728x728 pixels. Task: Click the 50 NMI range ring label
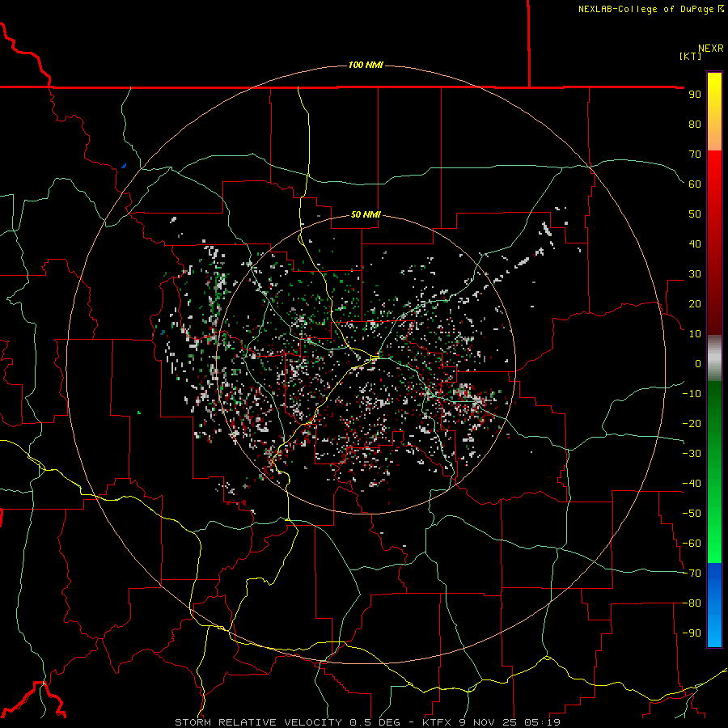(366, 214)
